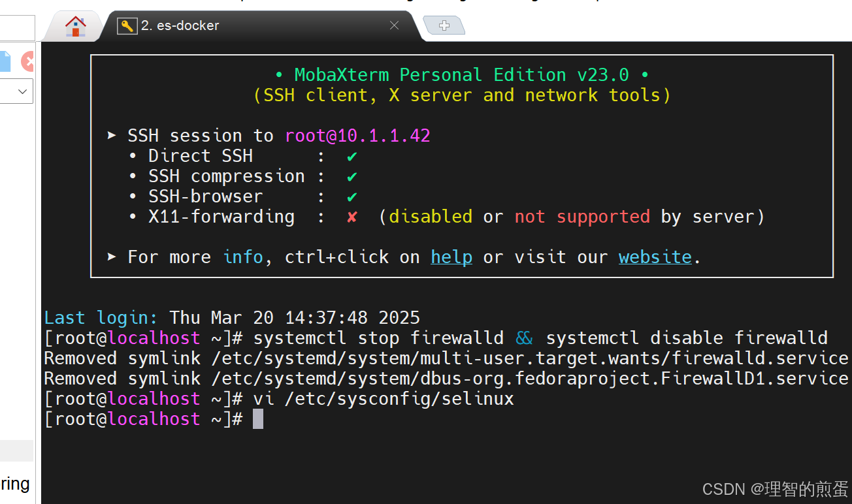The width and height of the screenshot is (852, 504).
Task: Open a new tab with plus button
Action: (444, 25)
